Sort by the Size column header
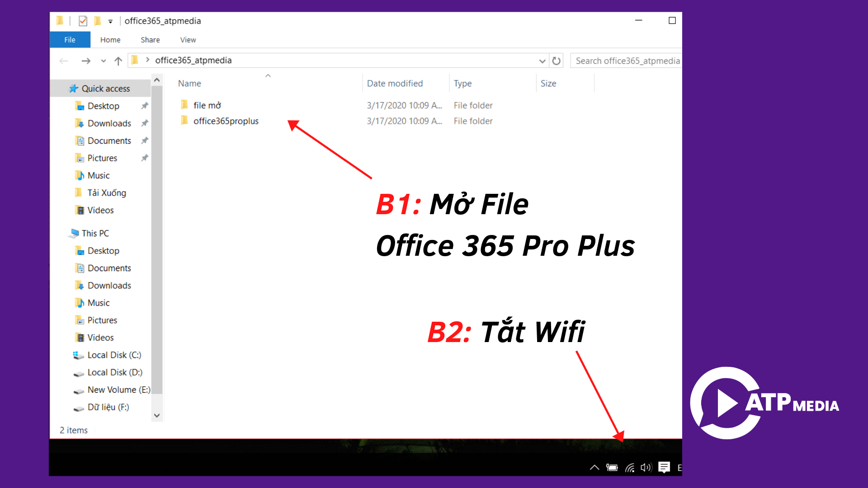The image size is (868, 488). pos(548,83)
